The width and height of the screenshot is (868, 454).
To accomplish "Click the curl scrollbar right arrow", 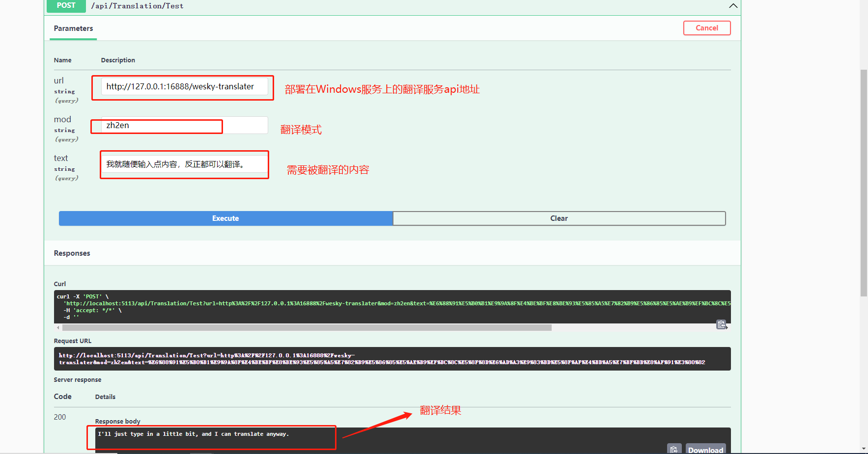I will (x=727, y=327).
